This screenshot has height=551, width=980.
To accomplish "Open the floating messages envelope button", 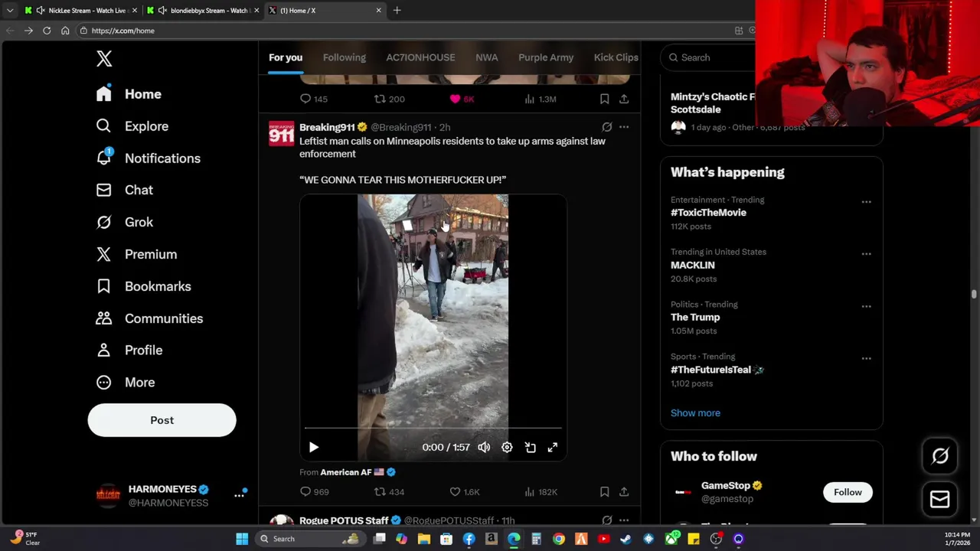I will 940,500.
